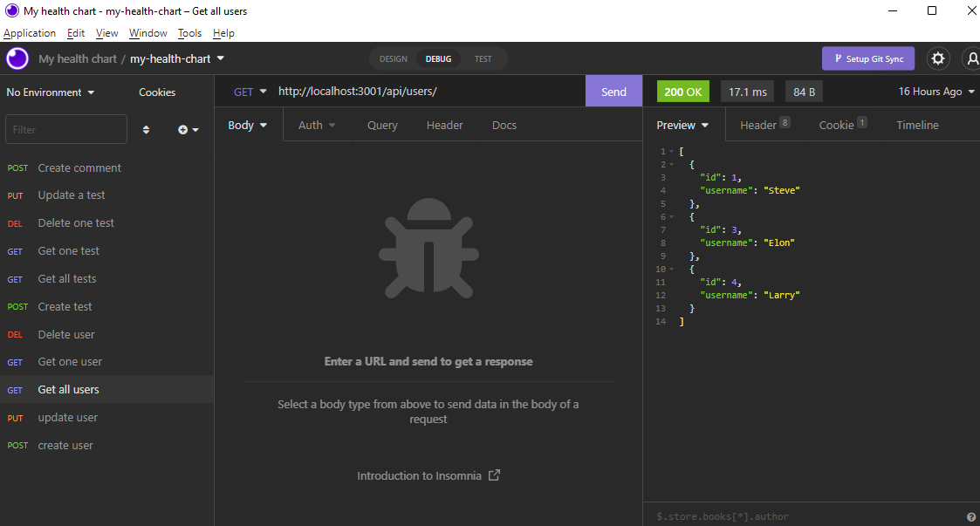The height and width of the screenshot is (526, 980).
Task: Open the Tools menu
Action: (x=189, y=33)
